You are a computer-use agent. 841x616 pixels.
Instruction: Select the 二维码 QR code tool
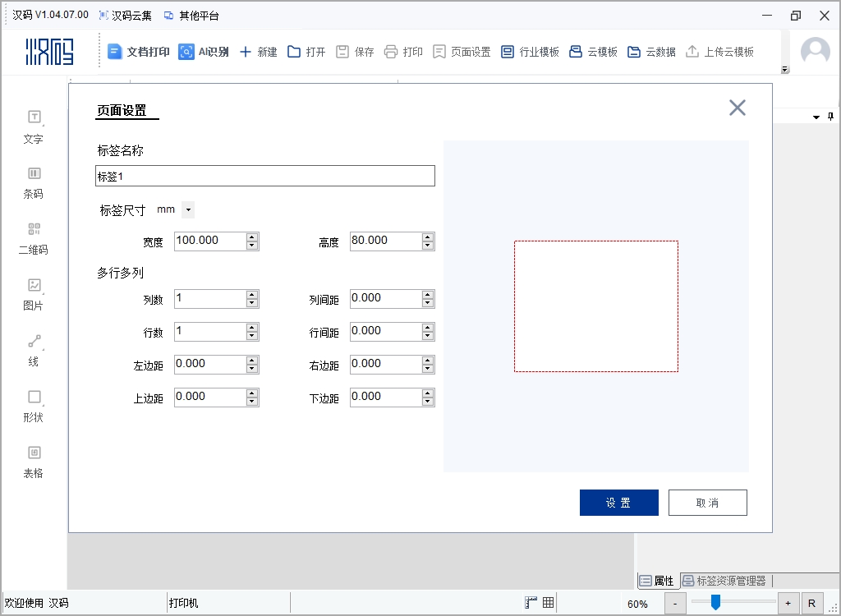pyautogui.click(x=34, y=237)
